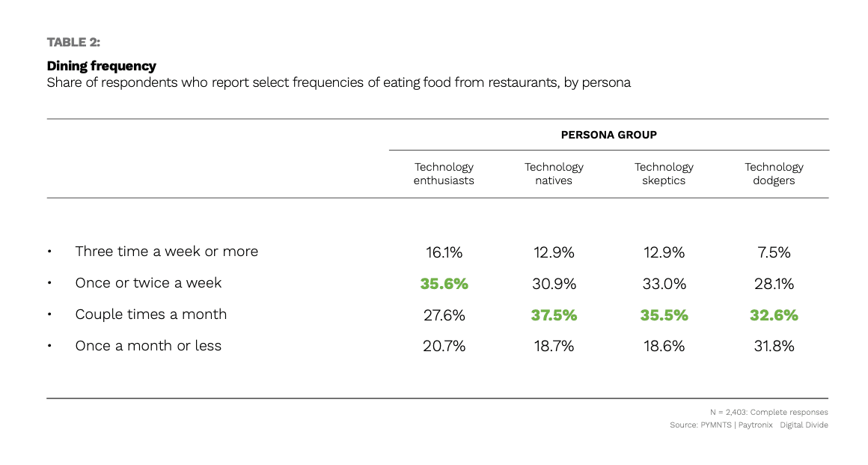Click the green 35.6% value
The width and height of the screenshot is (868, 465).
(x=444, y=284)
